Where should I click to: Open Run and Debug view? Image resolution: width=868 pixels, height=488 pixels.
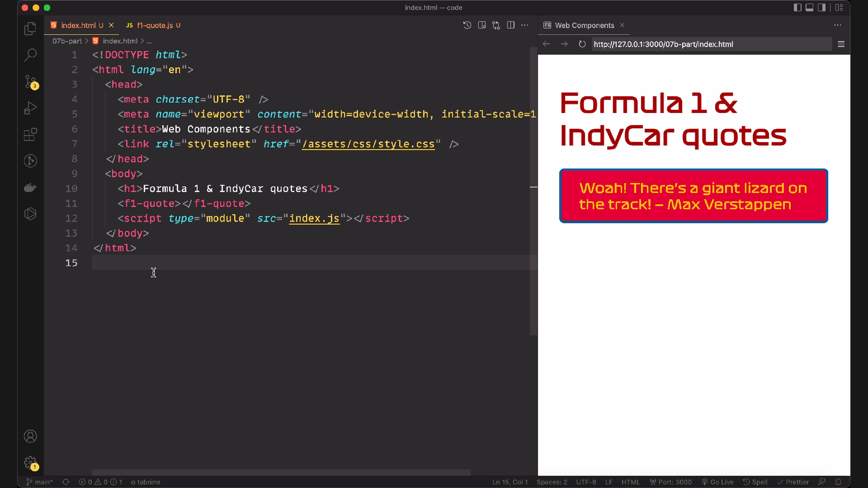[30, 108]
